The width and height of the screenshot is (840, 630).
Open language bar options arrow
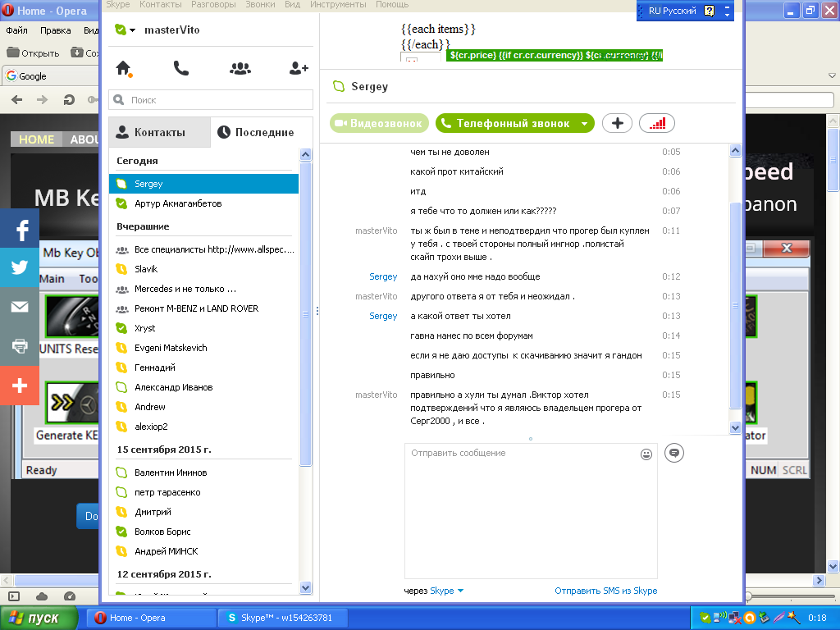(727, 15)
